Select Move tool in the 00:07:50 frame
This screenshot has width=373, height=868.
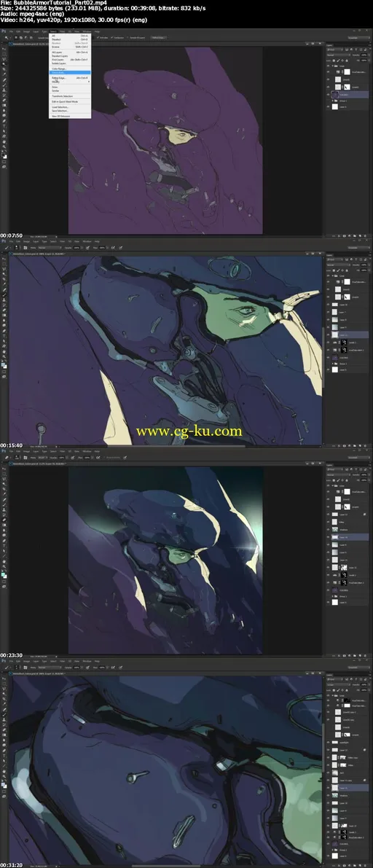point(4,49)
